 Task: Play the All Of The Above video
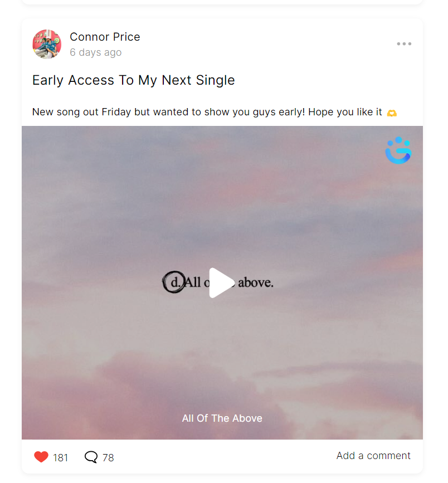coord(222,283)
